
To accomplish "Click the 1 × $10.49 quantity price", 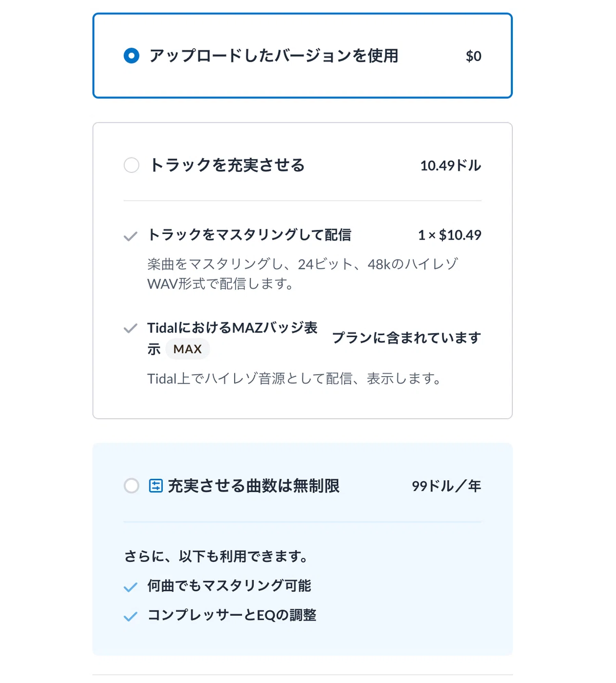I will pyautogui.click(x=450, y=235).
